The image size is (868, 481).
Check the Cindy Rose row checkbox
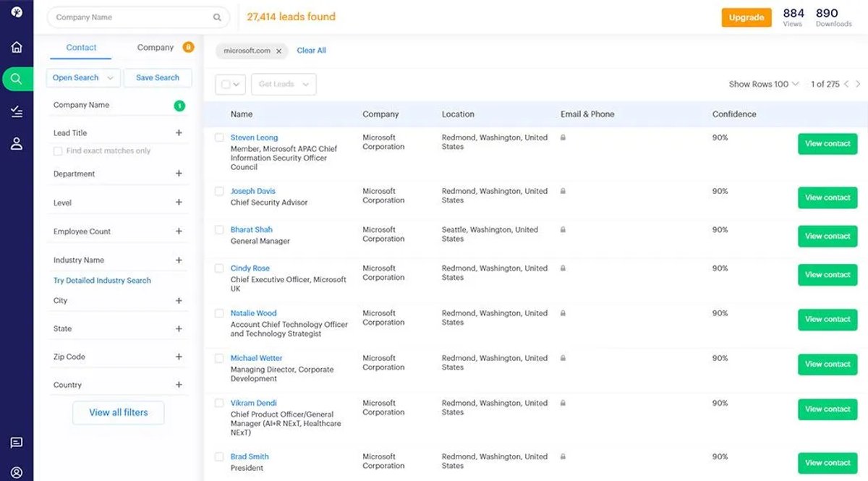219,268
